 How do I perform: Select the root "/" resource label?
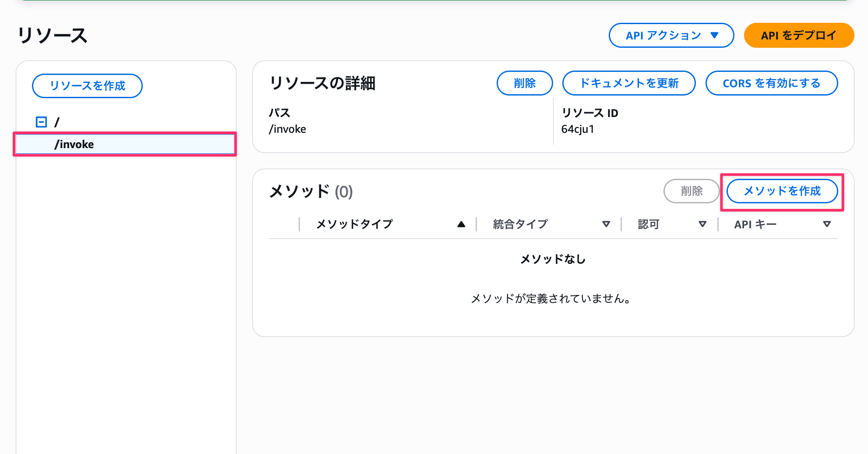click(57, 122)
